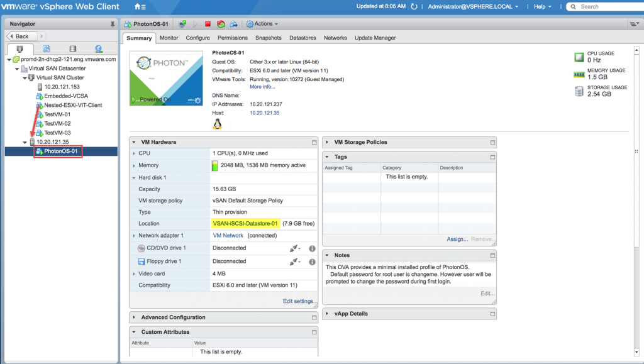Switch to the Snapshots tab

pyautogui.click(x=269, y=38)
